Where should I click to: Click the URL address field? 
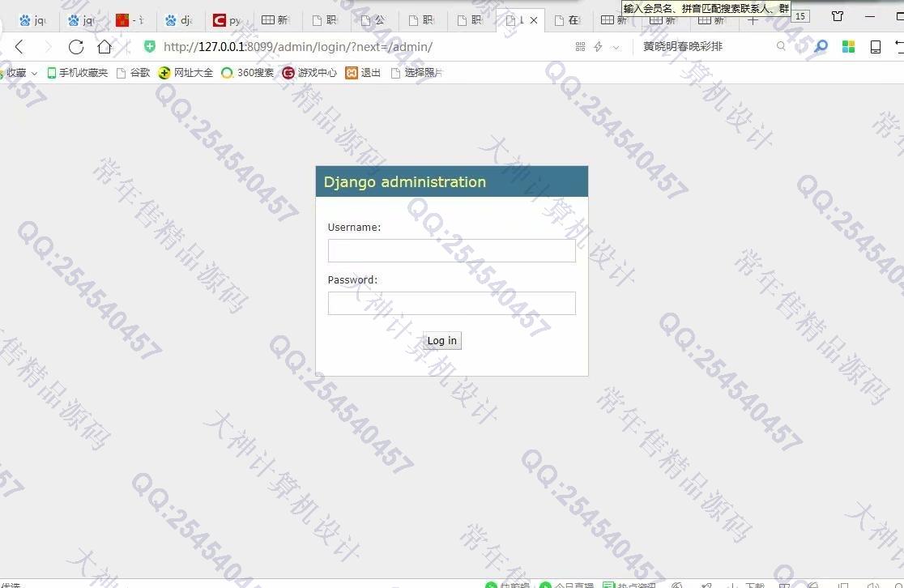coord(363,47)
